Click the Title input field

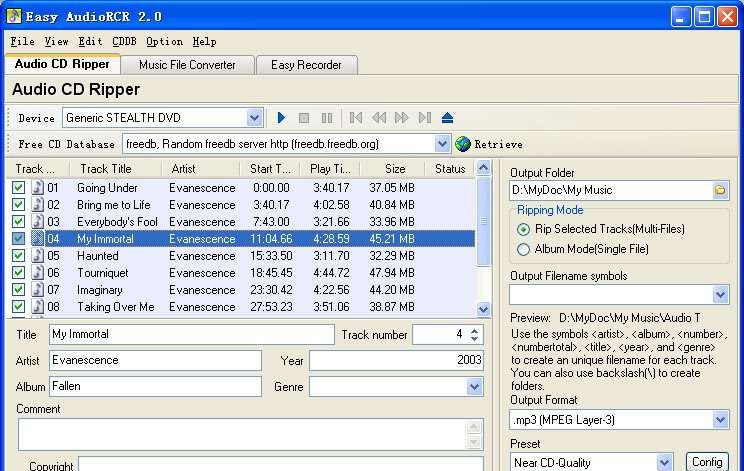click(x=192, y=334)
